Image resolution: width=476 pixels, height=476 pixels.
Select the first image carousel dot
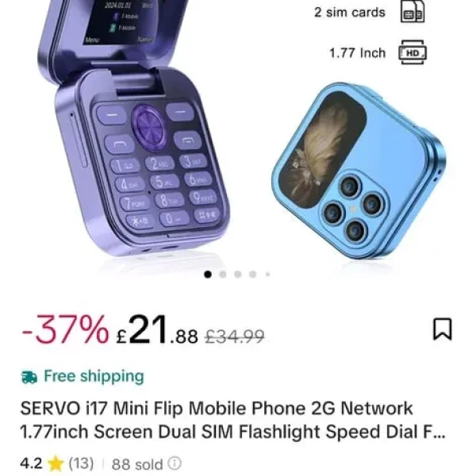pos(208,274)
